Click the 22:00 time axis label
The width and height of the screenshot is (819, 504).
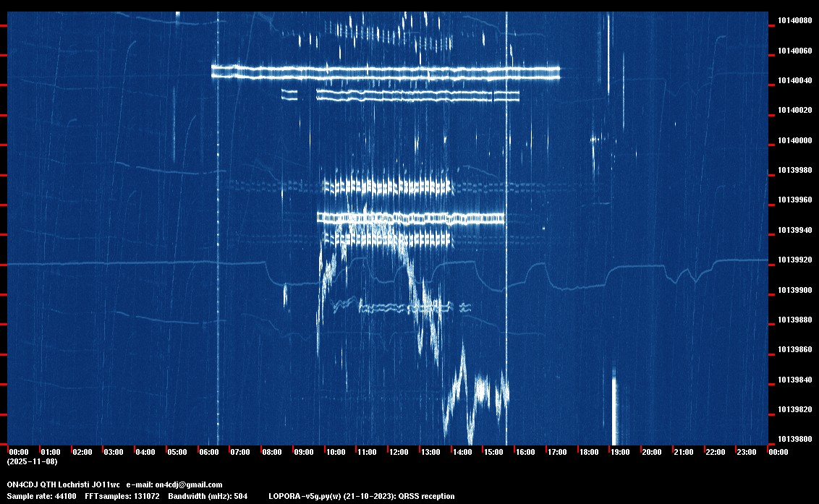coord(716,452)
